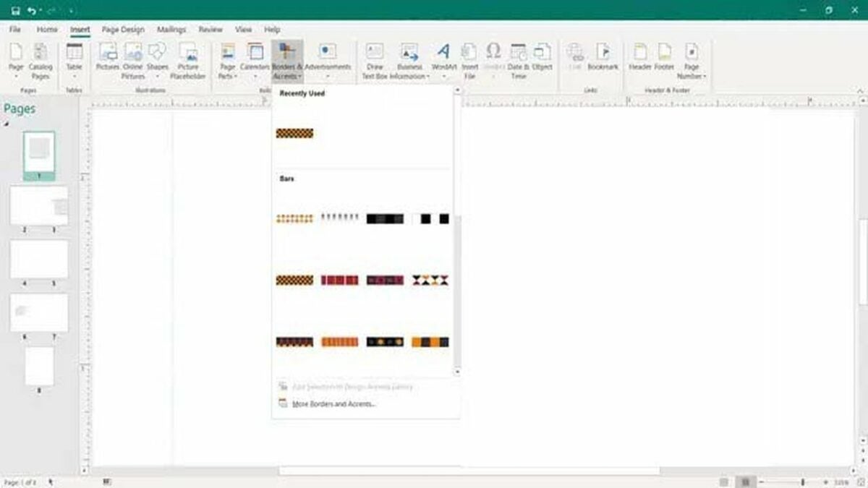Click the Draw Text Box tool

[x=375, y=59]
